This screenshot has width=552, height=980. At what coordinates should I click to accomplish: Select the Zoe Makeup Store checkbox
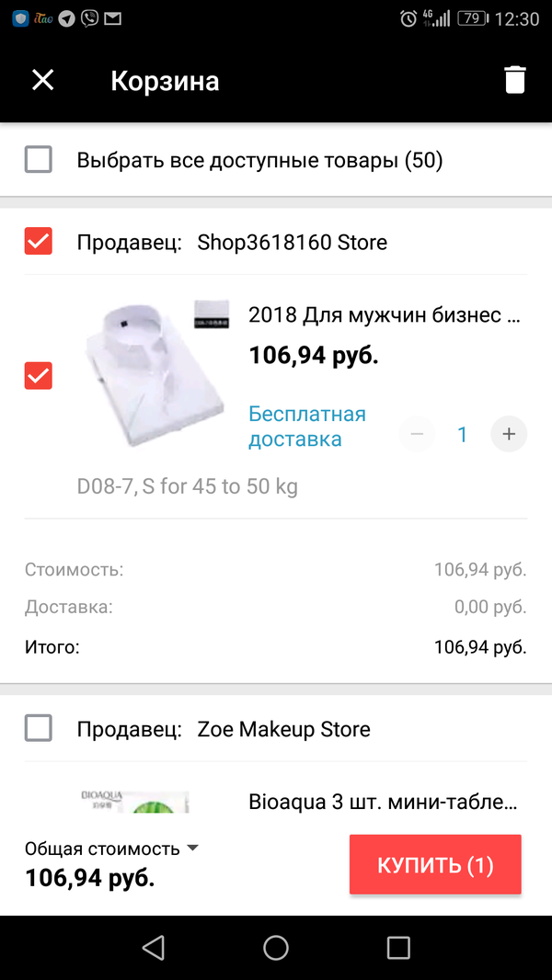click(x=39, y=729)
